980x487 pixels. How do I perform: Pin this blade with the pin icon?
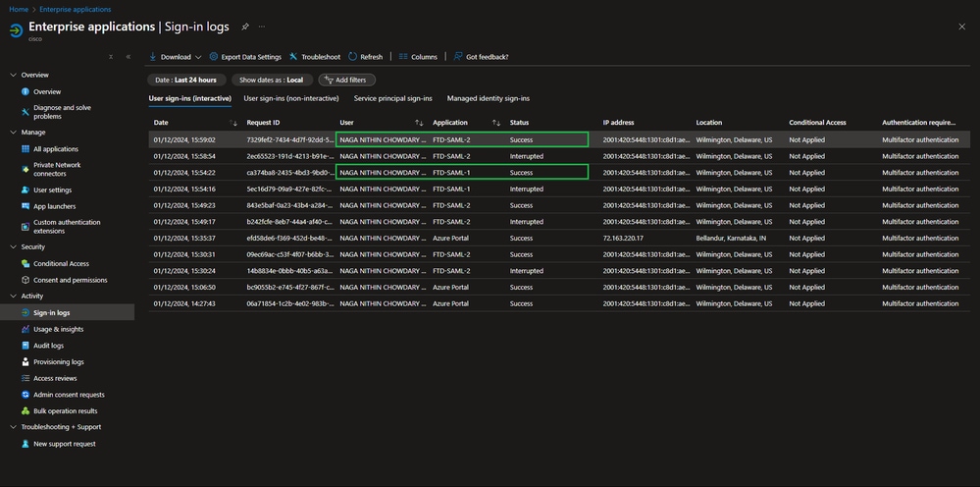(245, 27)
